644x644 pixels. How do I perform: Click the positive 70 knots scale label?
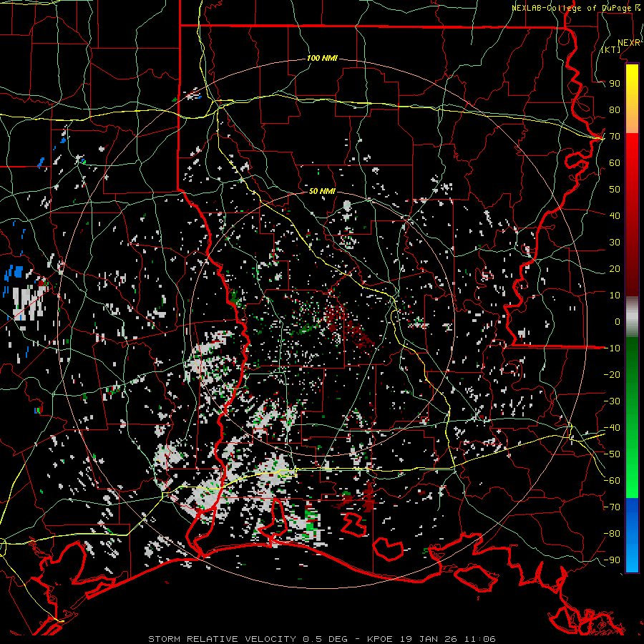pyautogui.click(x=615, y=137)
